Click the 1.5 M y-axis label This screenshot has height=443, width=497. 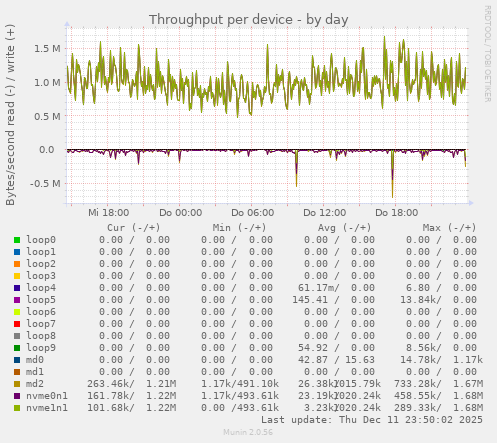coord(47,49)
